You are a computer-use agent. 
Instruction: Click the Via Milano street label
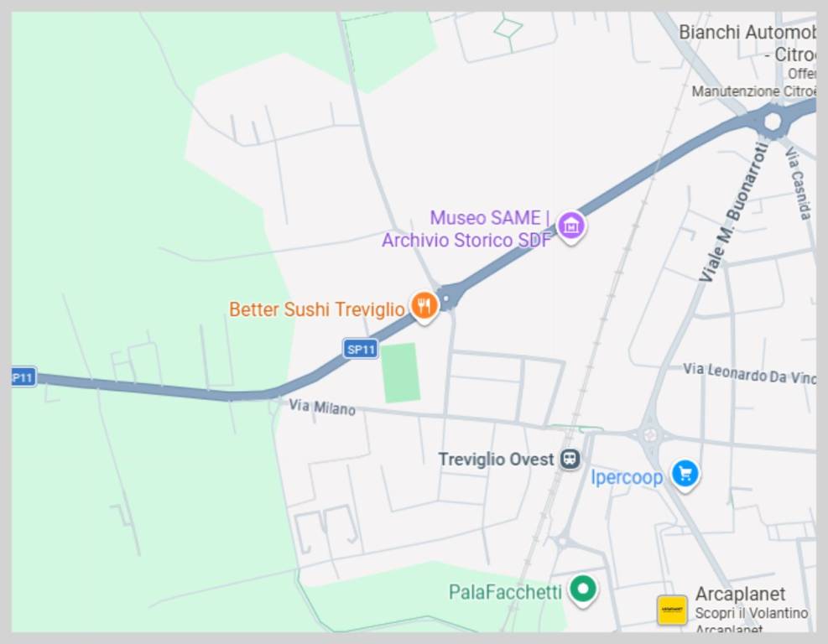click(322, 407)
